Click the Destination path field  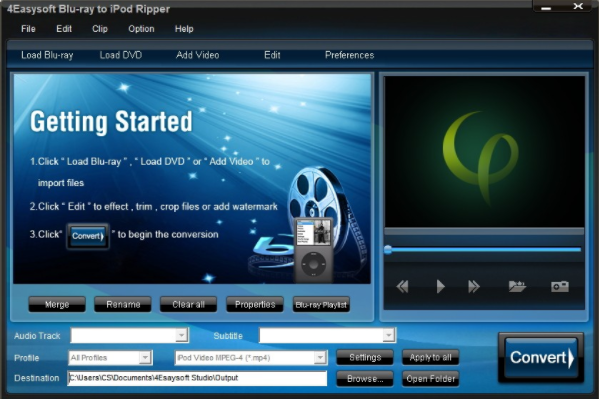click(197, 378)
